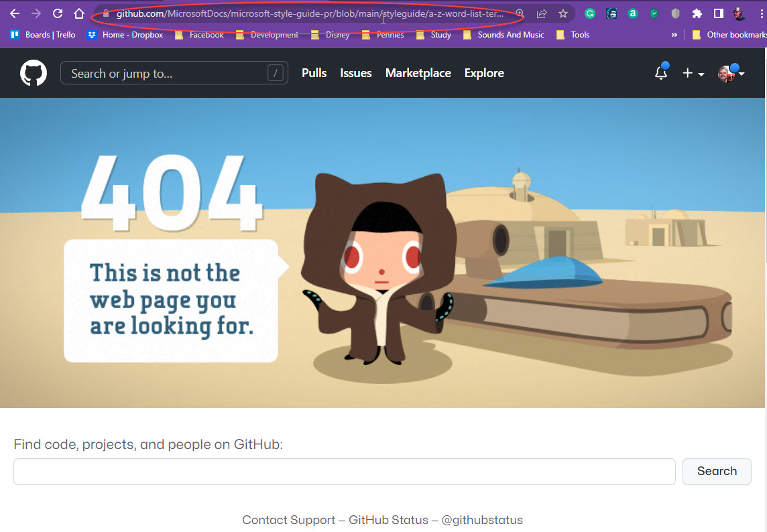Open GitHub notifications bell
The width and height of the screenshot is (767, 532).
(x=660, y=74)
